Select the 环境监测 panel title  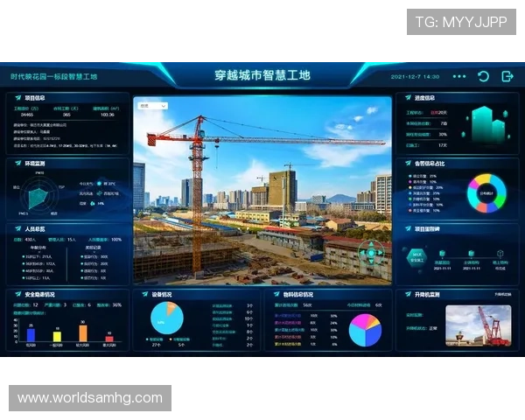coord(35,164)
